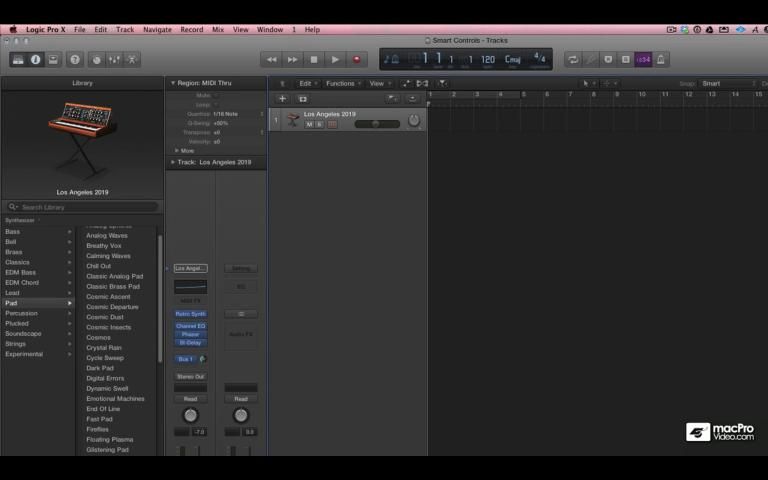
Task: Toggle the count-in 1234 button
Action: tap(643, 60)
